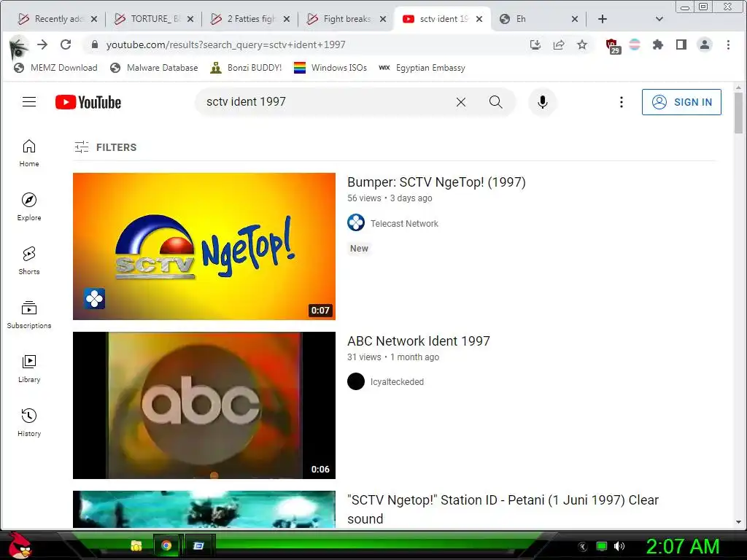Click the magnifier search button
Viewport: 747px width, 560px height.
495,102
